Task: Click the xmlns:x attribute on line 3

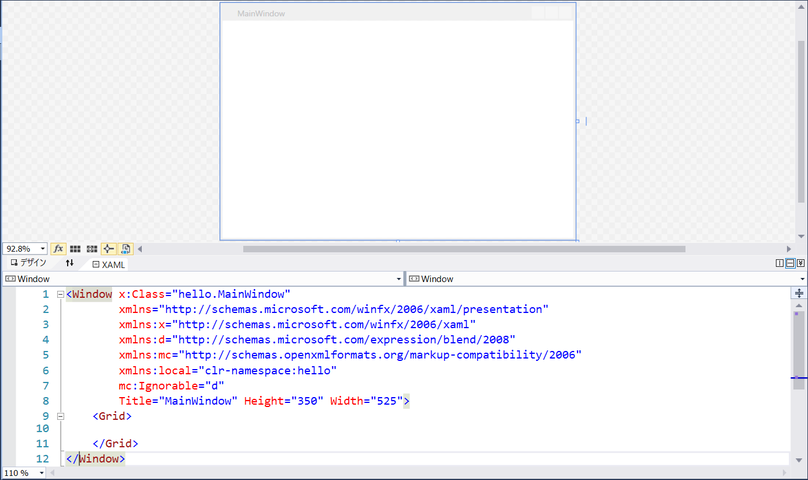Action: click(x=297, y=325)
